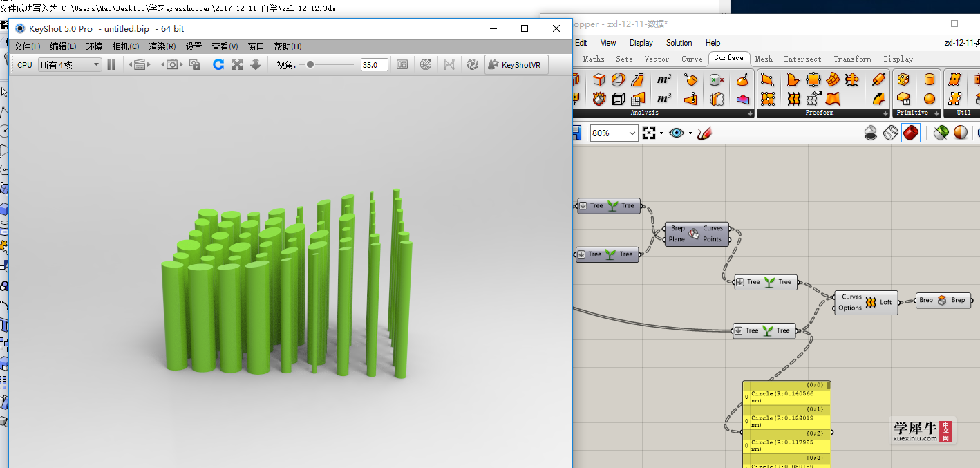Click the KeyShot render region icon
980x468 pixels.
click(x=402, y=64)
